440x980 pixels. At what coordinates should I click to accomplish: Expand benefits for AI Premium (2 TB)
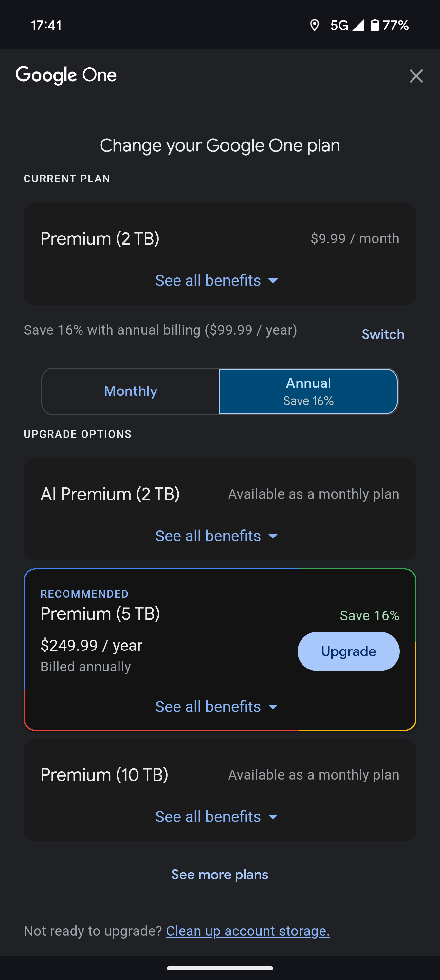[x=216, y=536]
